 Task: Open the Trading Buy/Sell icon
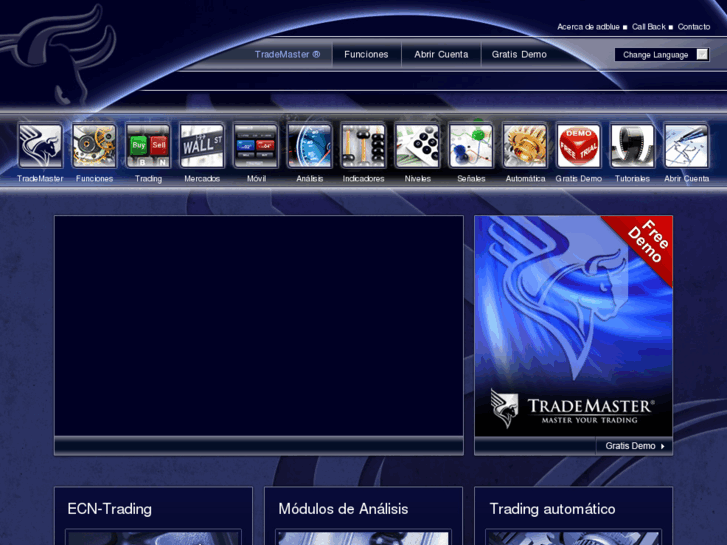point(148,146)
